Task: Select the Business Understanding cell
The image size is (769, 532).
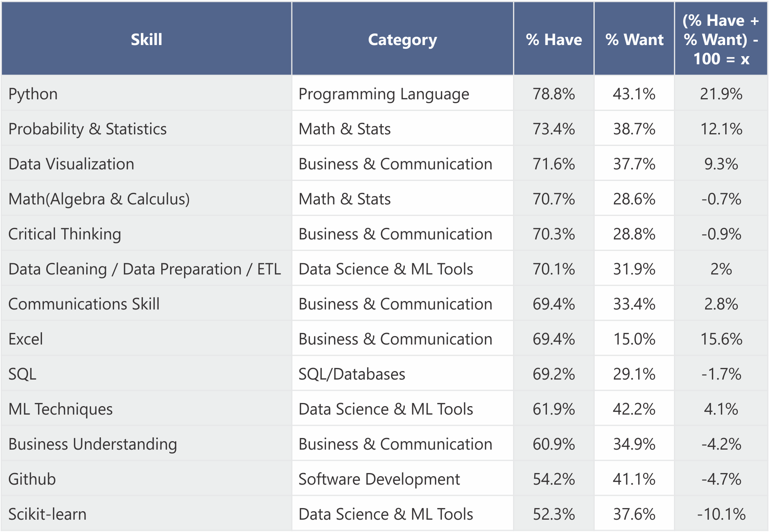Action: click(x=146, y=444)
